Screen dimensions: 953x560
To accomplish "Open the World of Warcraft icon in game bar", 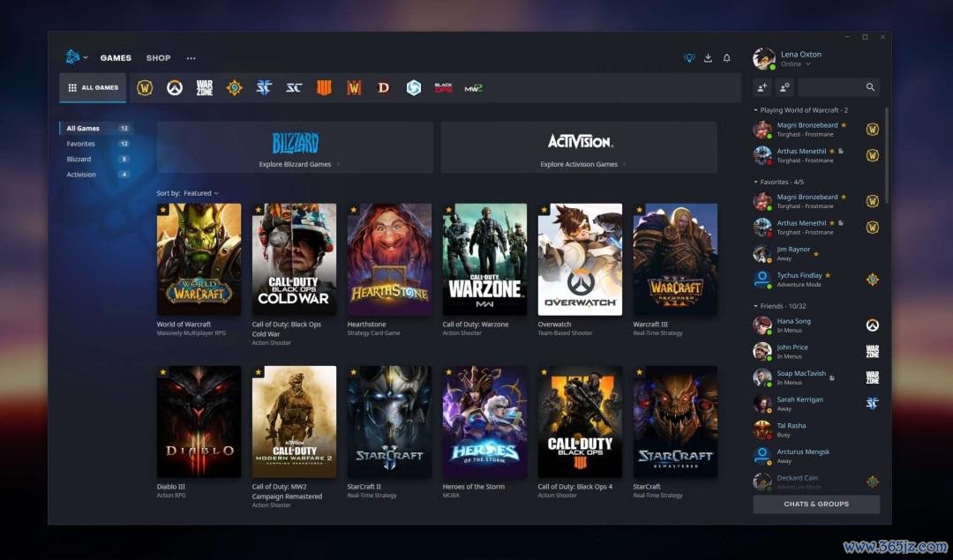I will pyautogui.click(x=145, y=88).
